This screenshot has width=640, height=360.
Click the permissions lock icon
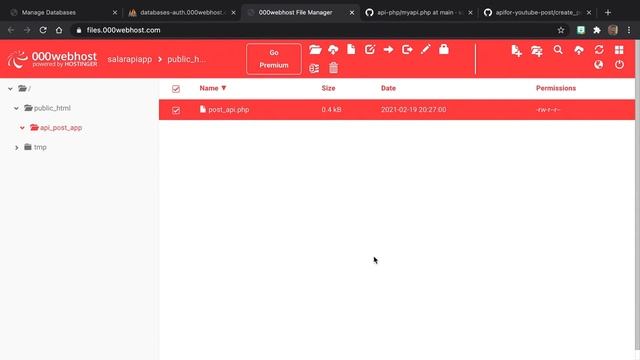point(444,49)
